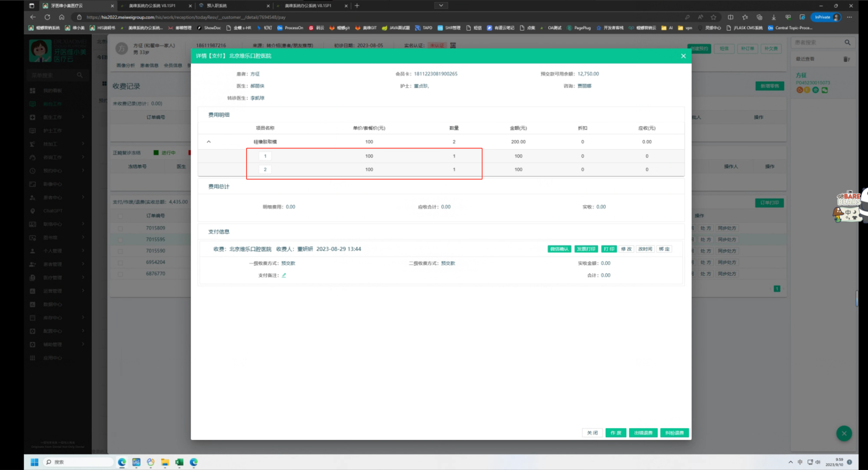The width and height of the screenshot is (868, 470).
Task: Open File Explorer from the taskbar
Action: tap(165, 462)
